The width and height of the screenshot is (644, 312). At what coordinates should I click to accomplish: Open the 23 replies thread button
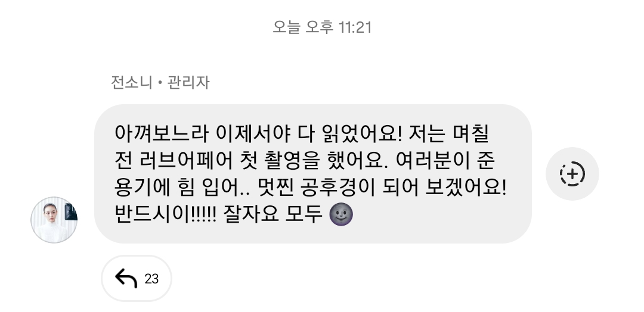pyautogui.click(x=137, y=279)
